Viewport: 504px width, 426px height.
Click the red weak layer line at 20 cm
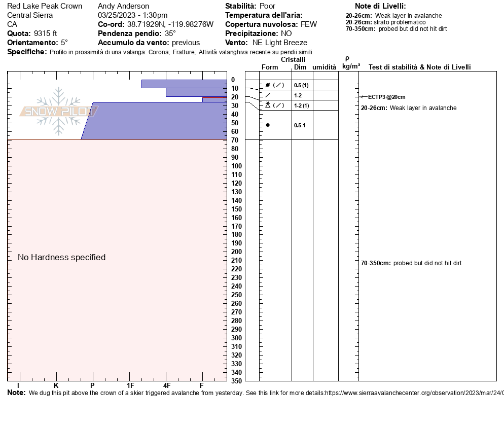coord(214,97)
